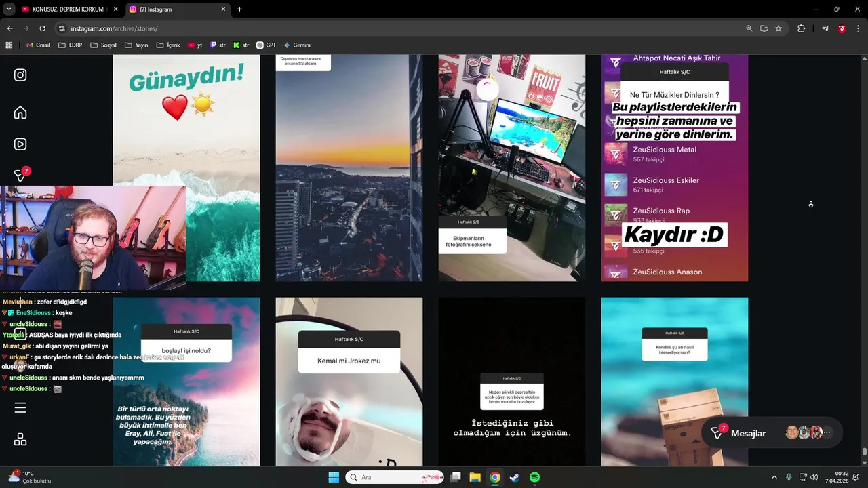
Task: Open the GPT bookmark
Action: pos(267,45)
